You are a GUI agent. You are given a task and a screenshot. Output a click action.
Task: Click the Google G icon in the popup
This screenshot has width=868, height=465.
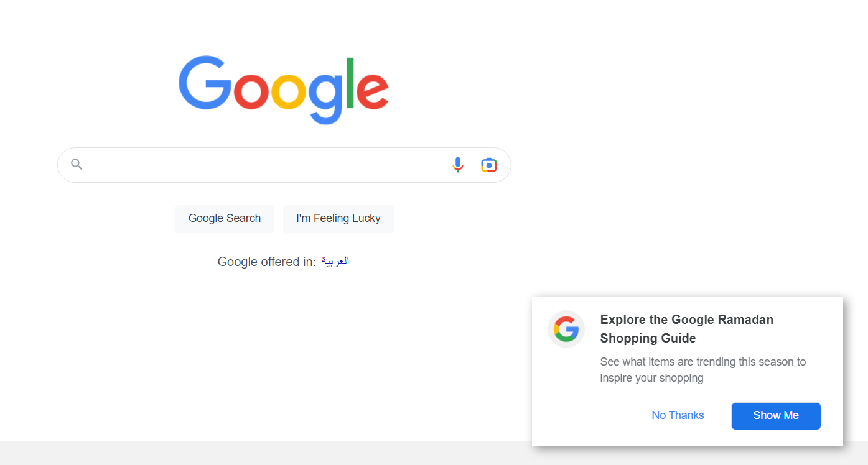(x=566, y=329)
